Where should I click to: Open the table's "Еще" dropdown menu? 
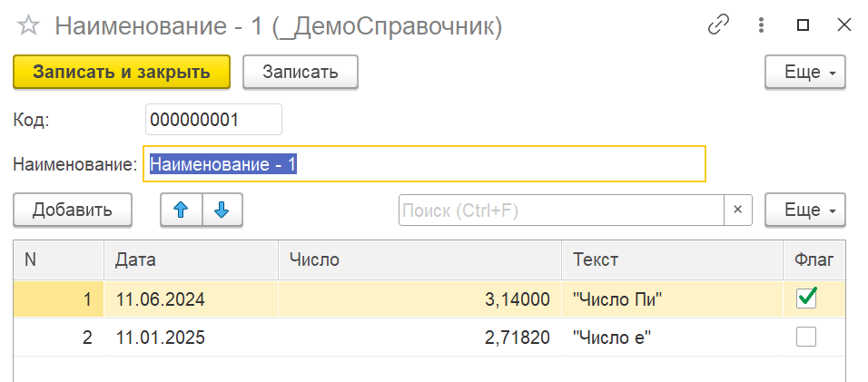pyautogui.click(x=805, y=210)
